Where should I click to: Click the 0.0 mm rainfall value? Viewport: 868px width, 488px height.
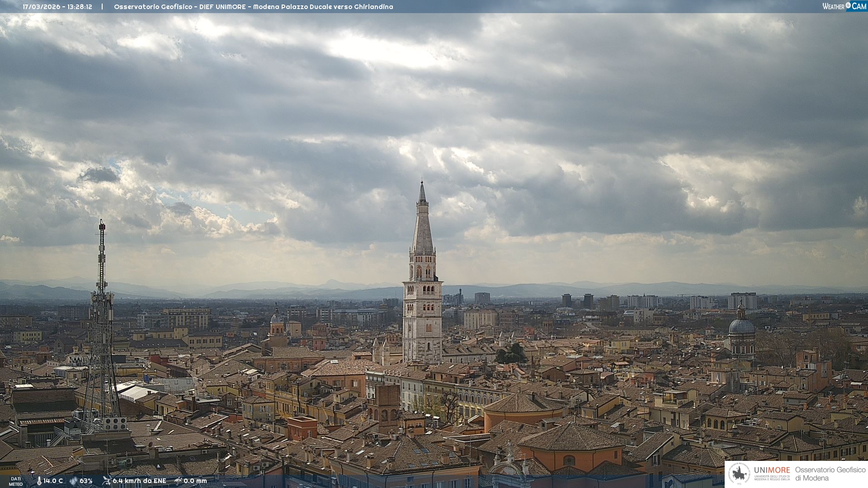click(x=195, y=481)
